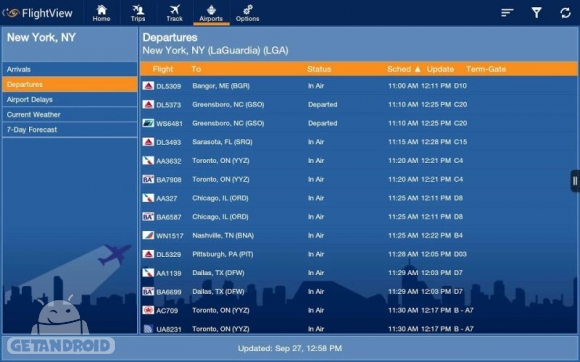Click the Air Canada icon for AC709
This screenshot has width=580, height=362.
coord(148,310)
